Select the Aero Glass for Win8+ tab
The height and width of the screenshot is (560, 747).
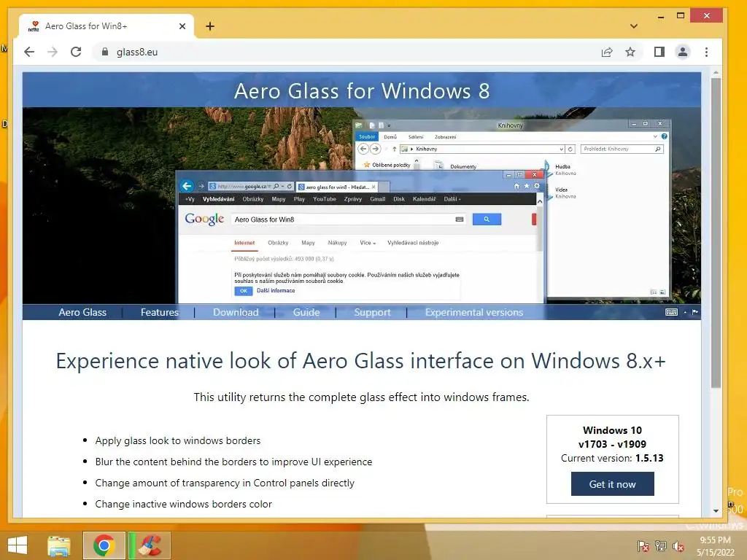pyautogui.click(x=107, y=26)
